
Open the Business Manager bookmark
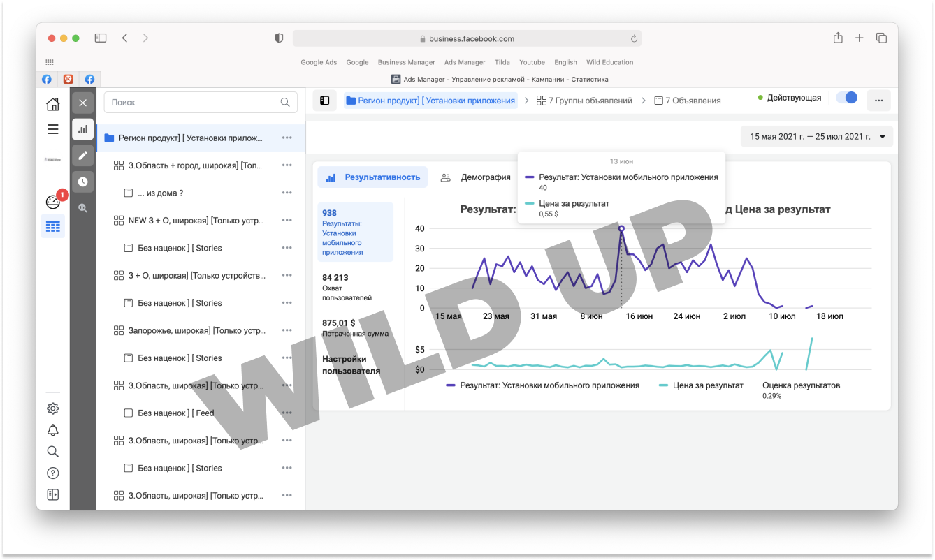(x=407, y=62)
